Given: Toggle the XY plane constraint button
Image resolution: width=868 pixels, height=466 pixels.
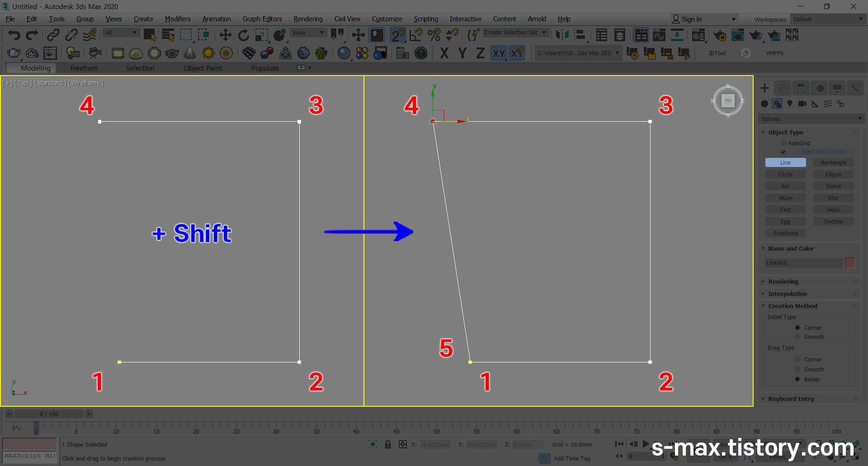Looking at the screenshot, I should 499,53.
